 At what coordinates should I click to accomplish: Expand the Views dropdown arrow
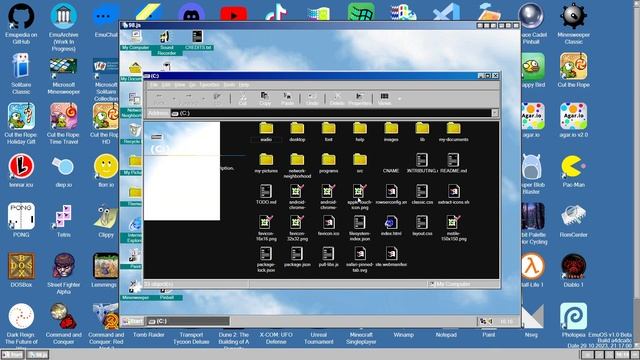(x=400, y=99)
